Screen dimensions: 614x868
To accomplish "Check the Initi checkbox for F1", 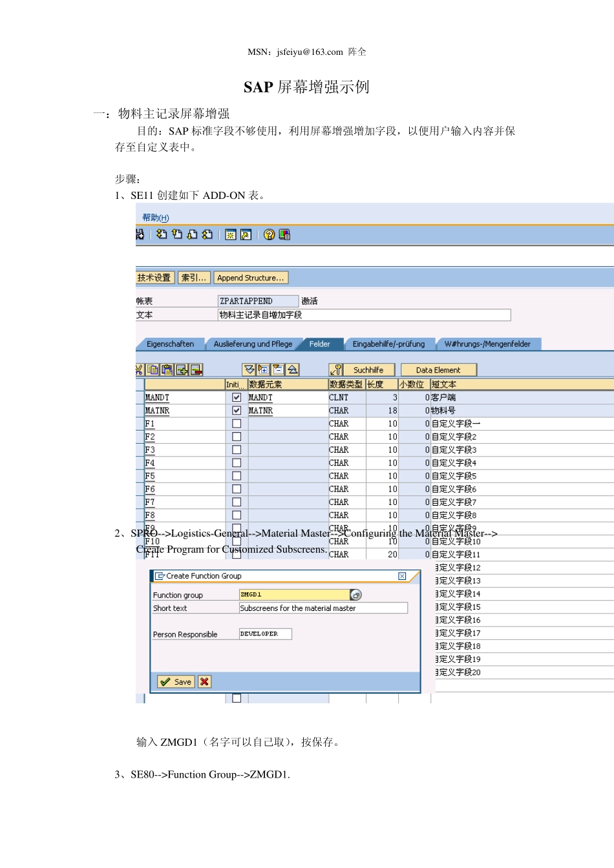I will (237, 424).
